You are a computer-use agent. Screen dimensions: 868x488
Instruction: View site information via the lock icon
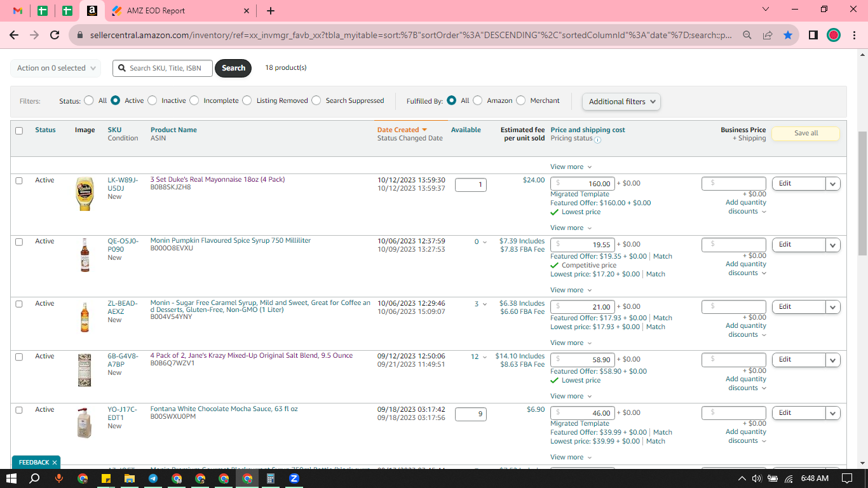click(x=80, y=36)
